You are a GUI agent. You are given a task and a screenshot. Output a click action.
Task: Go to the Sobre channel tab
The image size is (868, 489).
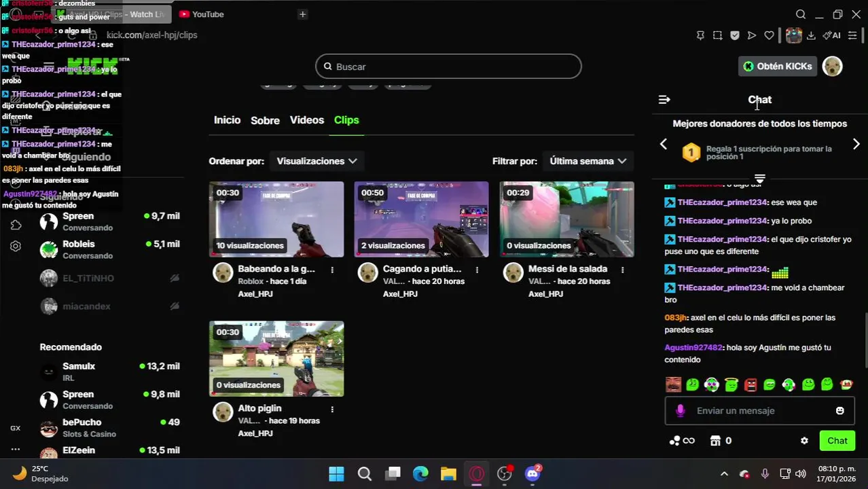coord(265,120)
